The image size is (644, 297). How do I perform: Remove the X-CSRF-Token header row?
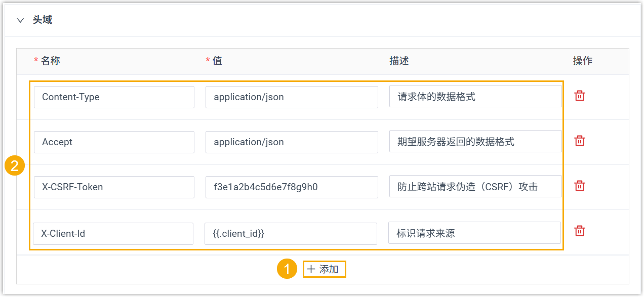[580, 186]
